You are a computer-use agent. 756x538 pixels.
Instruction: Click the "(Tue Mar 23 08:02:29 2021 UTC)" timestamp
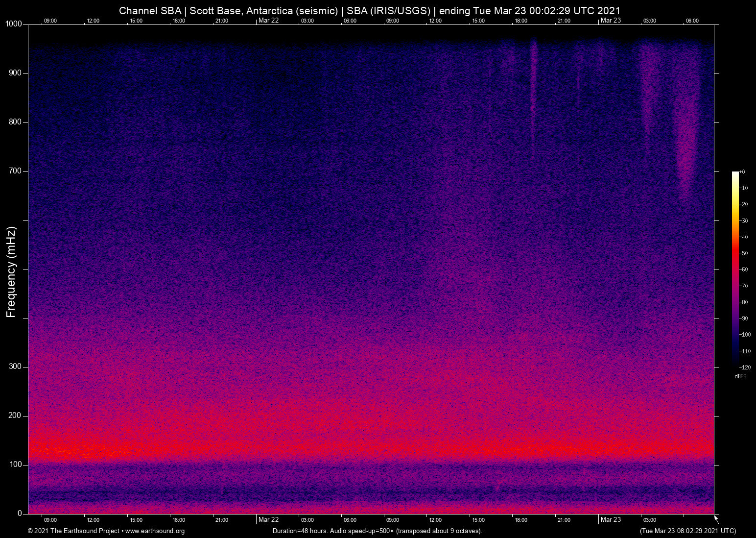(x=688, y=531)
